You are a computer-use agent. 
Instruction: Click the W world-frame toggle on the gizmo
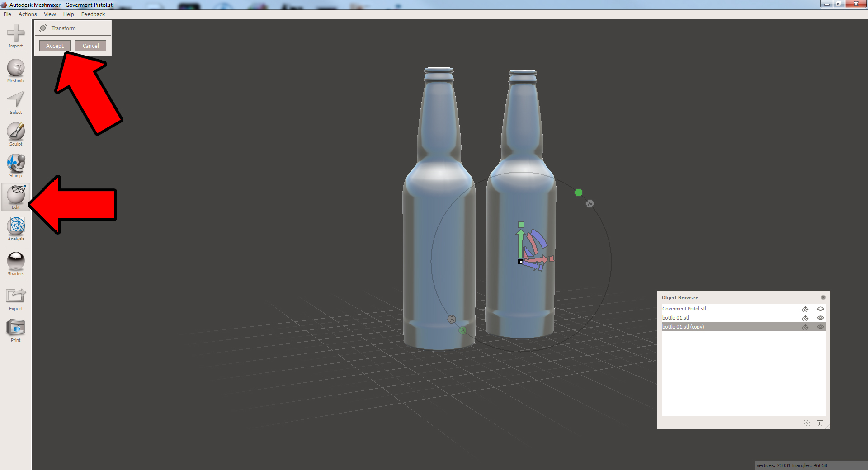click(590, 204)
